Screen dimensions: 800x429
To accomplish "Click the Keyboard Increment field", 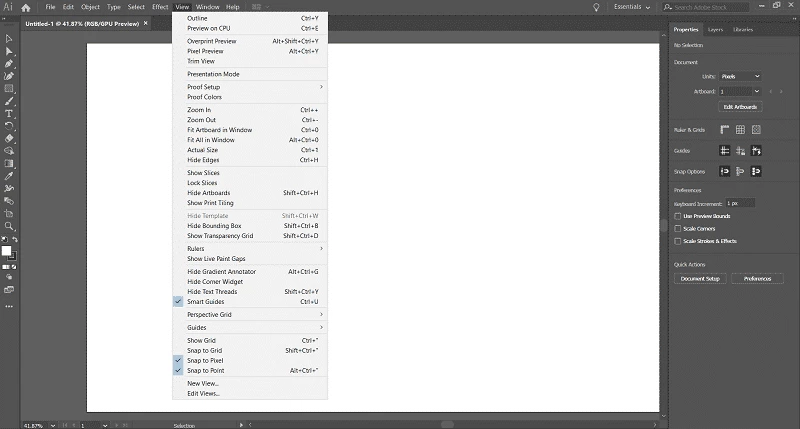I will tap(740, 203).
